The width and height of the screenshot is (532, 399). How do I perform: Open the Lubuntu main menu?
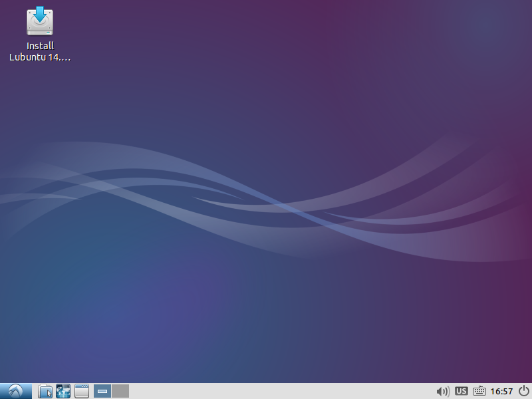coord(16,391)
